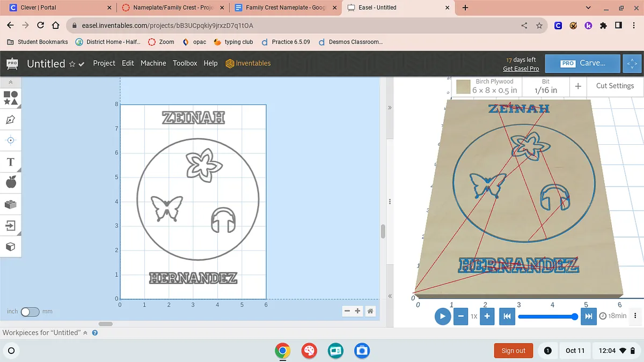644x362 pixels.
Task: Click the Import arrow icon
Action: 11,226
